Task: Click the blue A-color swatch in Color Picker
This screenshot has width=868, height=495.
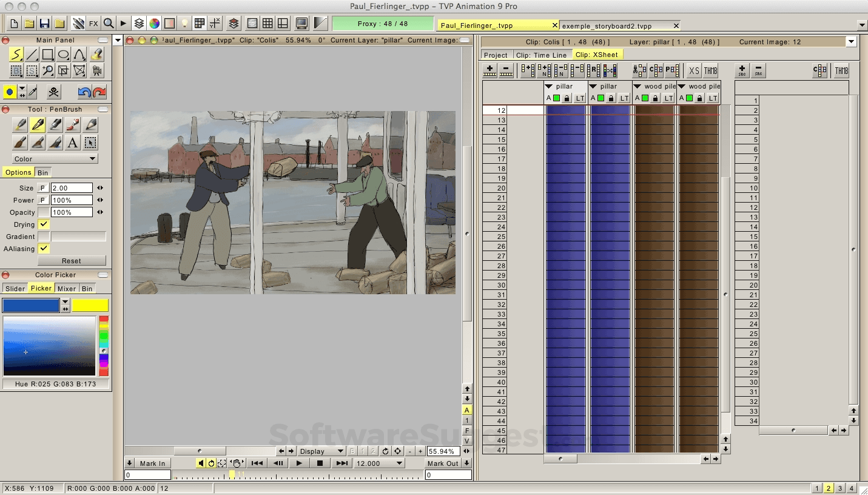Action: click(31, 305)
